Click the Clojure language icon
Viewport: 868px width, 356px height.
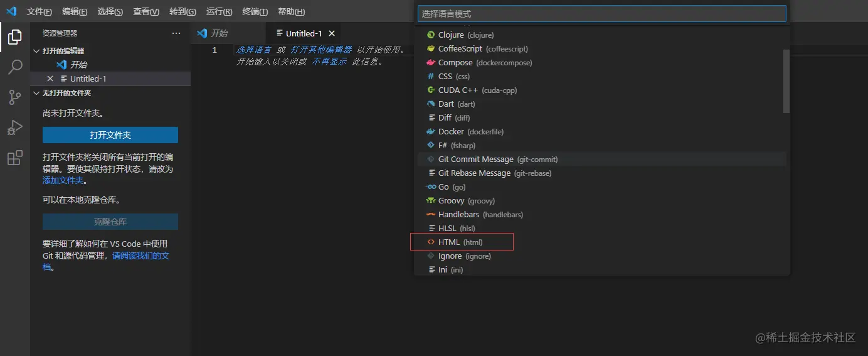pyautogui.click(x=431, y=35)
